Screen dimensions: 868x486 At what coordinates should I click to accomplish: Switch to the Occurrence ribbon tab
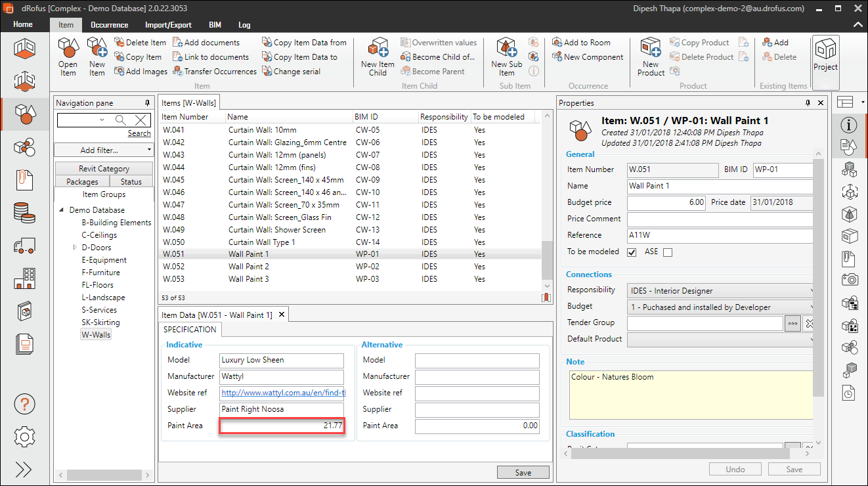109,25
